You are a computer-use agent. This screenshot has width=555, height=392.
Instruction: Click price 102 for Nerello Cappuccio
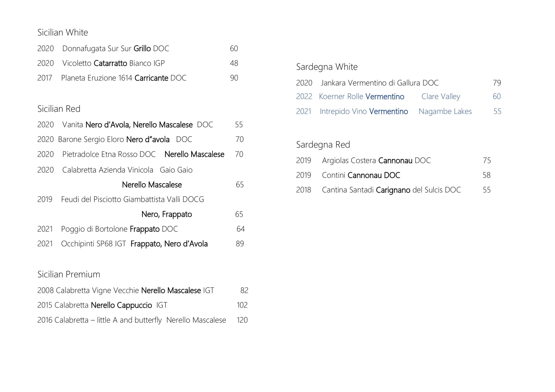242,305
